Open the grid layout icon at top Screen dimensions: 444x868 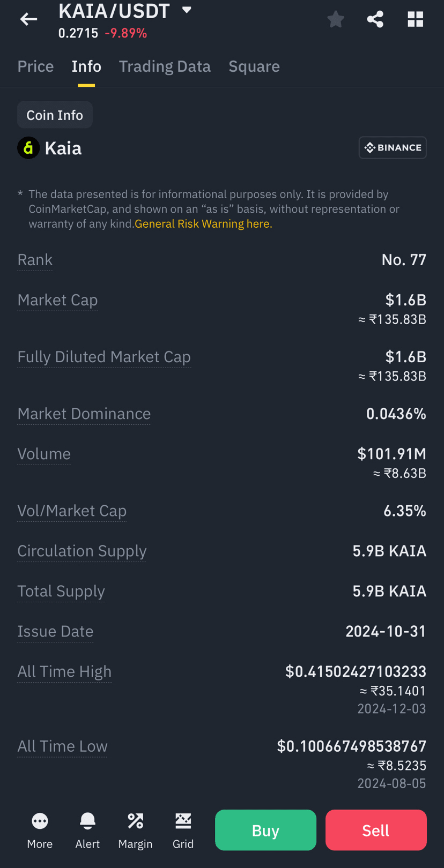click(x=416, y=19)
